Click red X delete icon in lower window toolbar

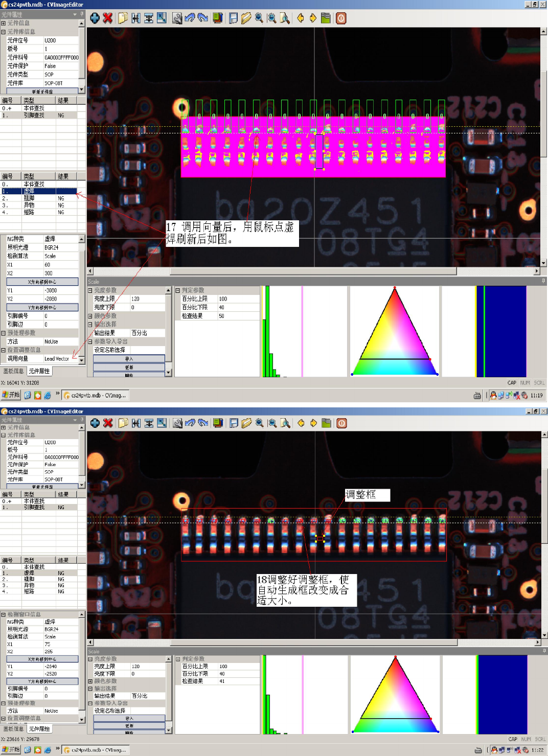tap(108, 423)
